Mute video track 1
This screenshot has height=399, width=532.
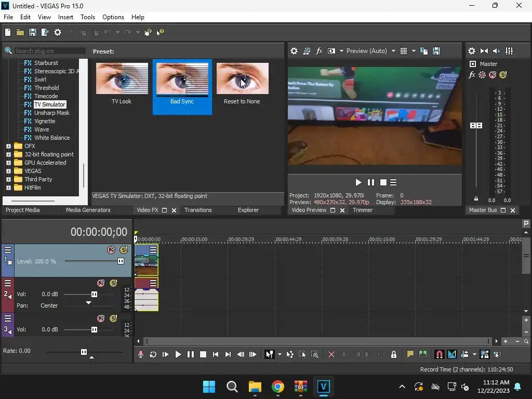[111, 250]
